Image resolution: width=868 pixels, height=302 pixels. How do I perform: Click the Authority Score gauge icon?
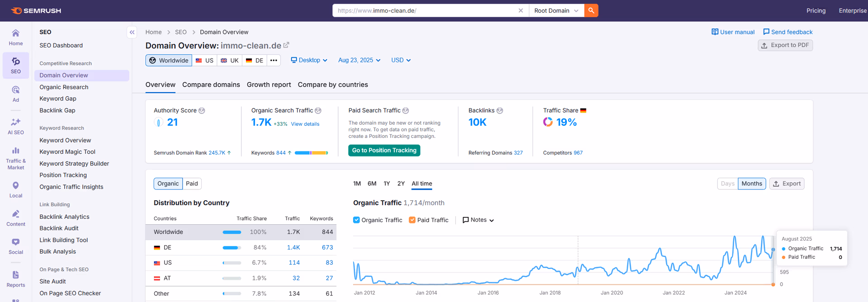click(159, 122)
